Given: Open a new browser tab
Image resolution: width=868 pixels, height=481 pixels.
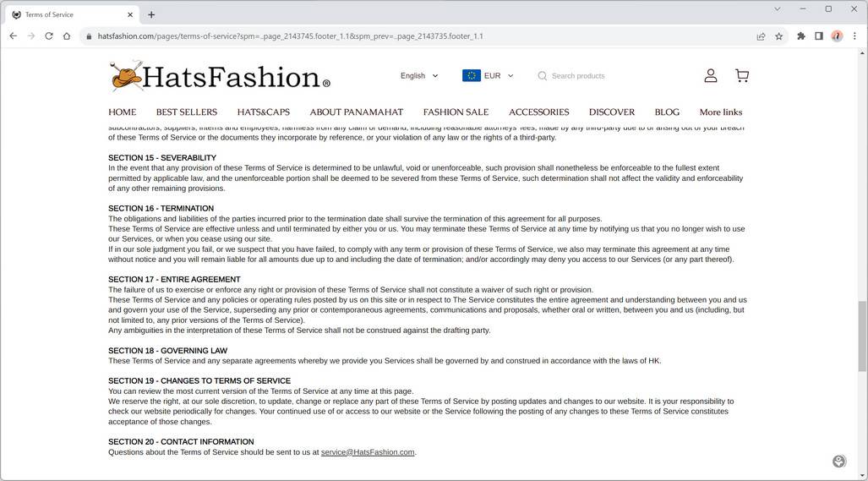Looking at the screenshot, I should pyautogui.click(x=151, y=15).
